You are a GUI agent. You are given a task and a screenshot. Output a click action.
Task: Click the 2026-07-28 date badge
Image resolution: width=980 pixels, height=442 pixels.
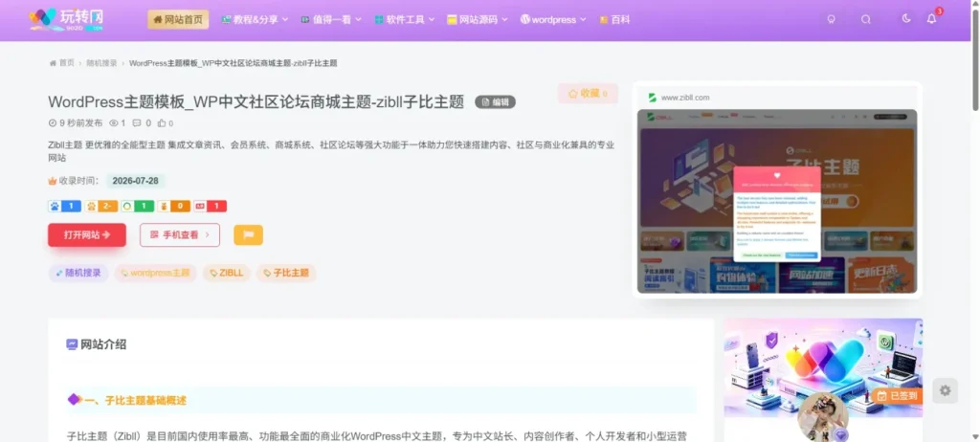pos(135,181)
